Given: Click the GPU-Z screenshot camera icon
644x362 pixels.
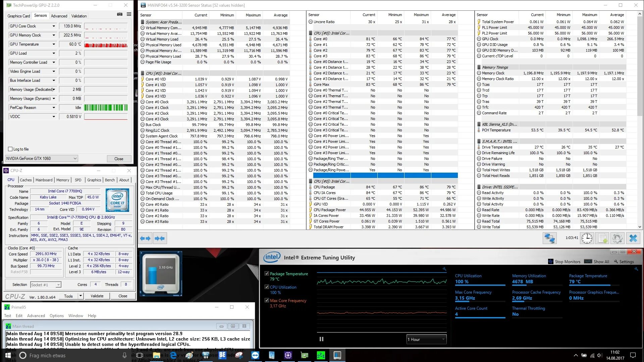Looking at the screenshot, I should (120, 14).
